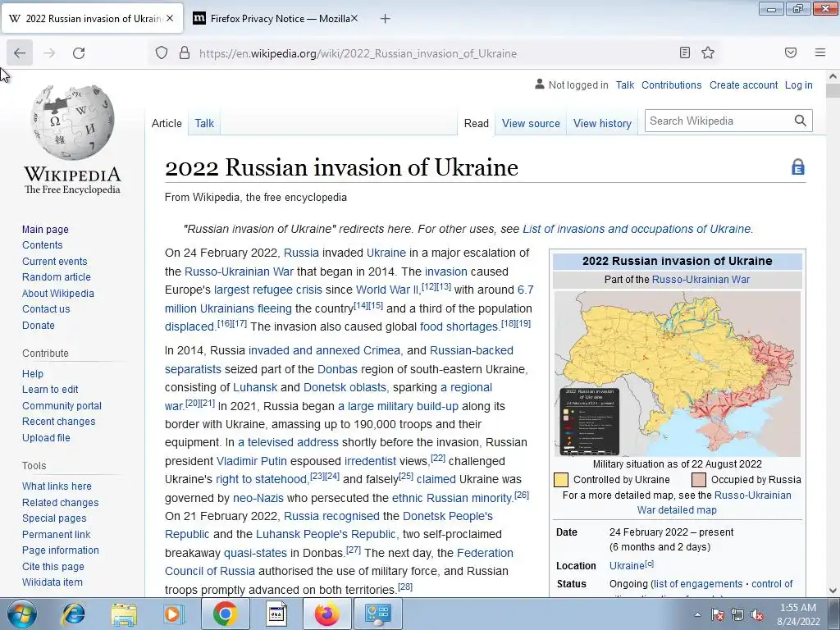Viewport: 840px width, 630px height.
Task: Click Cite this page link
Action: coord(52,566)
